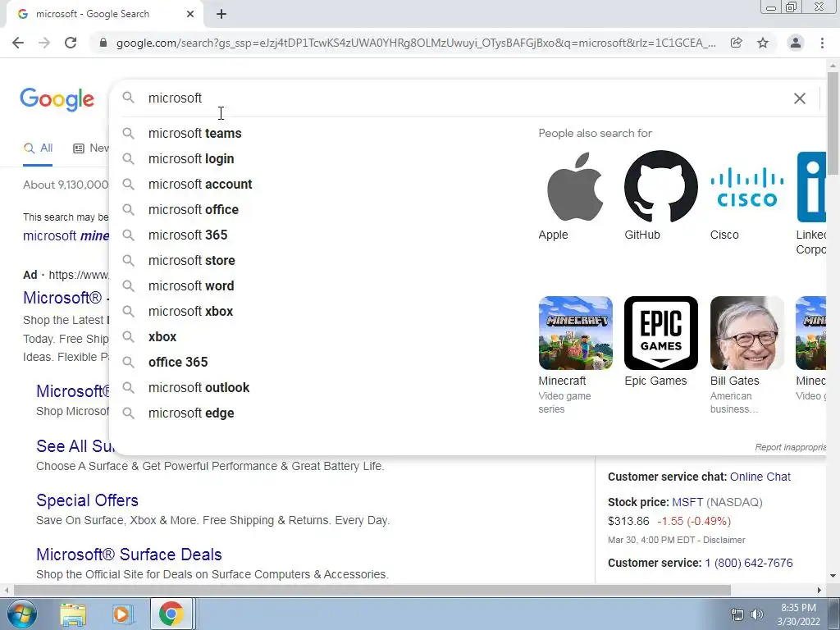840x630 pixels.
Task: Reload the page with refresh icon
Action: [71, 43]
